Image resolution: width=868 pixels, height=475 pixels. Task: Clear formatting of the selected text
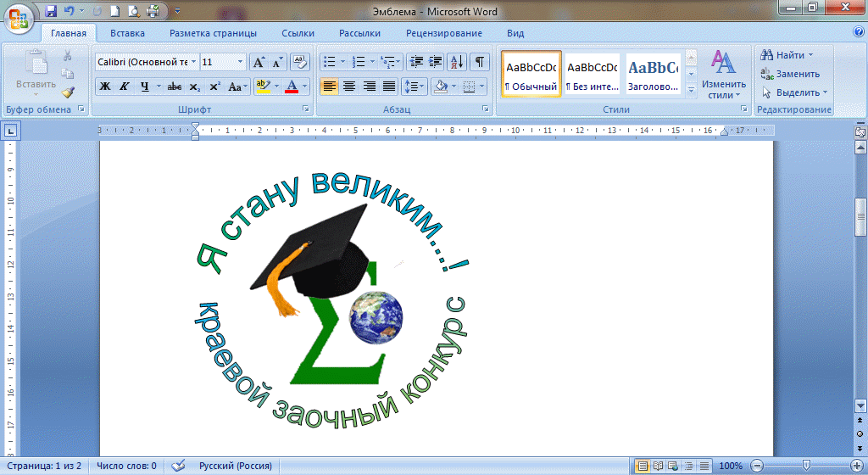coord(299,62)
